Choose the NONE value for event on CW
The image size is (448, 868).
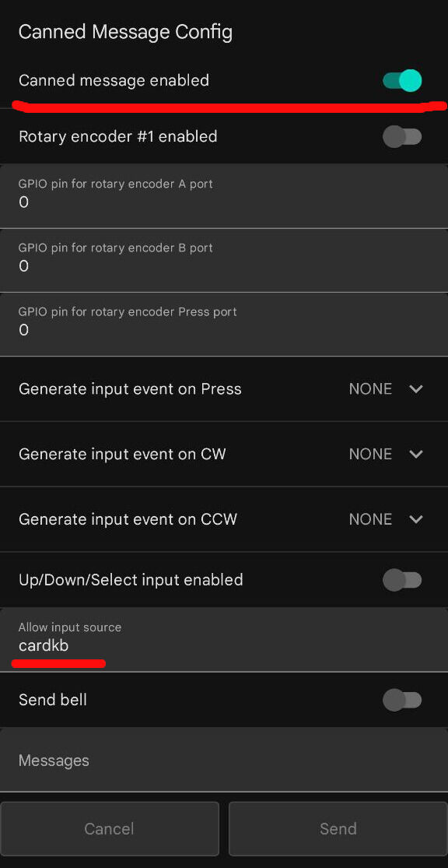click(x=370, y=455)
